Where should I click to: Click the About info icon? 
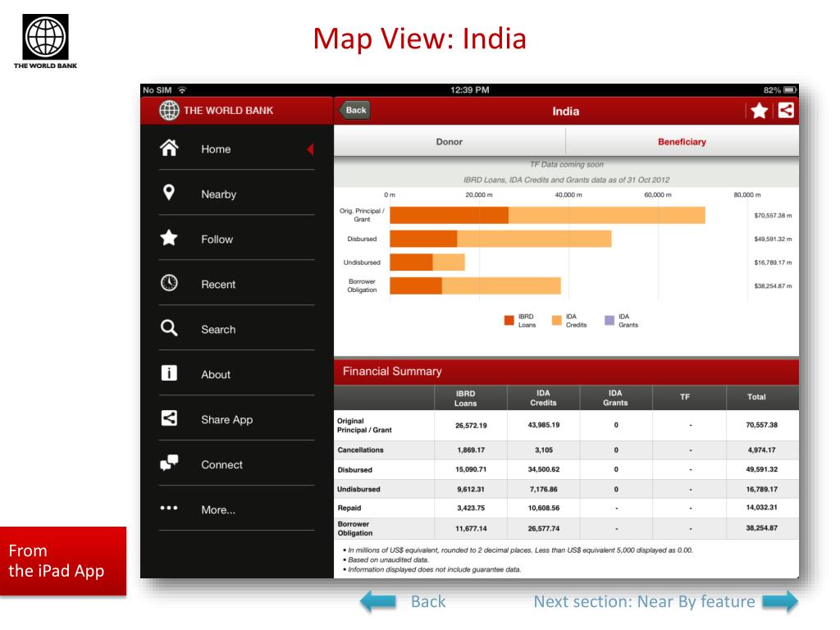(x=169, y=373)
